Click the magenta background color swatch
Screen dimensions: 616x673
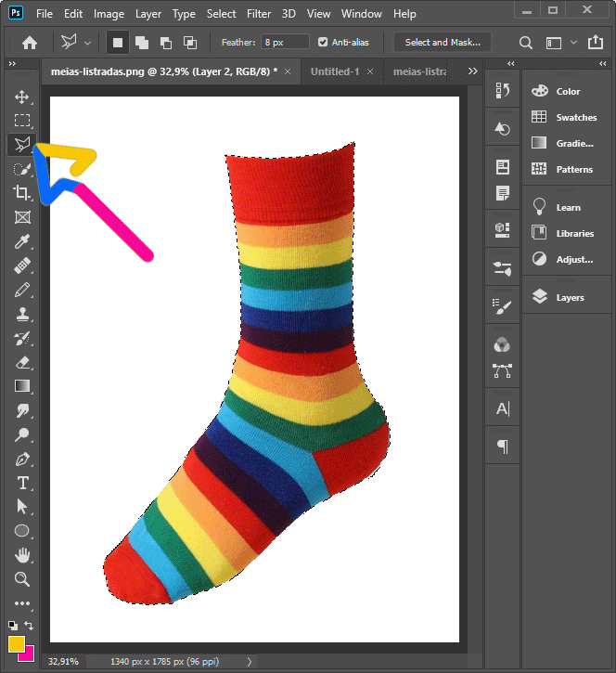(x=29, y=656)
